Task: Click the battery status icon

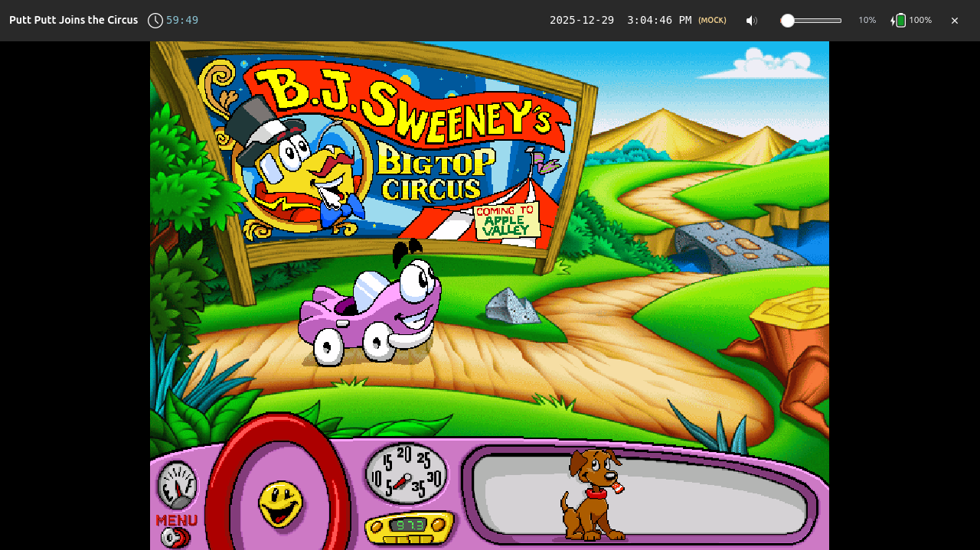Action: (900, 21)
